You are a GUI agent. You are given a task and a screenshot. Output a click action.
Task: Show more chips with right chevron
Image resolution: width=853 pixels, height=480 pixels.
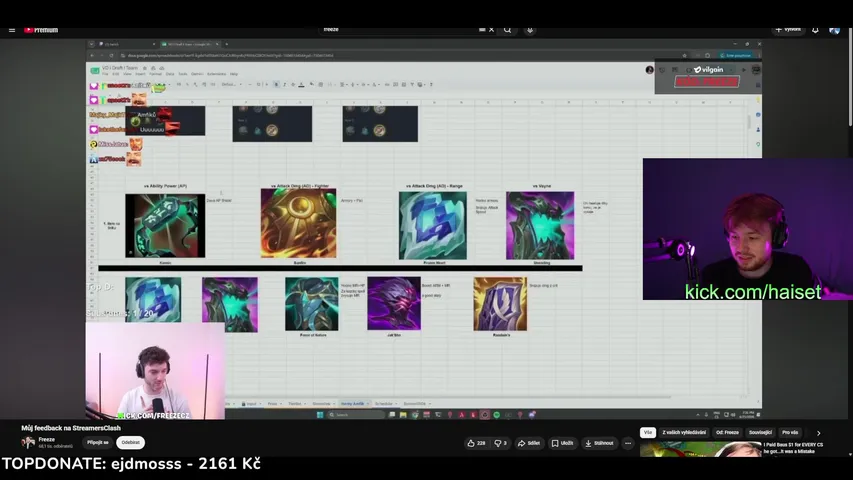(x=818, y=433)
